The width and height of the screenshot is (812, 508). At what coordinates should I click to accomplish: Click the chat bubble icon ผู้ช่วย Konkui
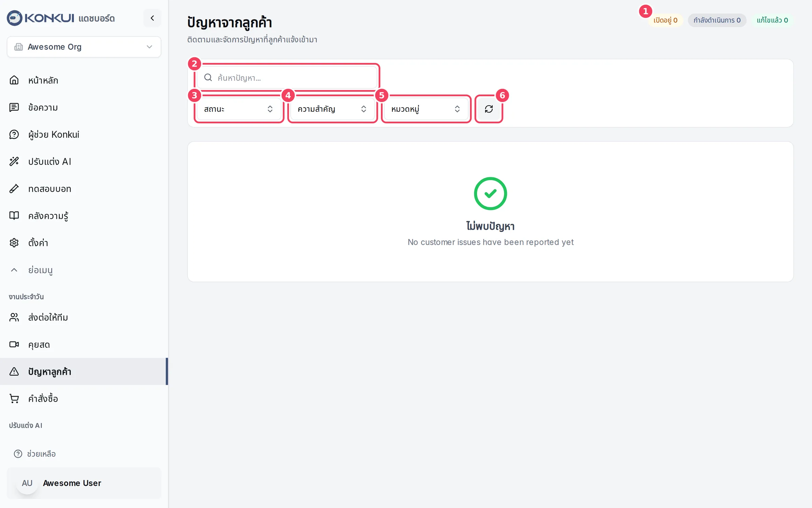coord(14,134)
